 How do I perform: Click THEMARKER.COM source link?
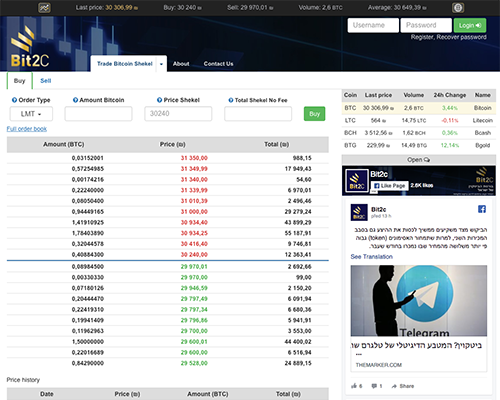click(379, 365)
